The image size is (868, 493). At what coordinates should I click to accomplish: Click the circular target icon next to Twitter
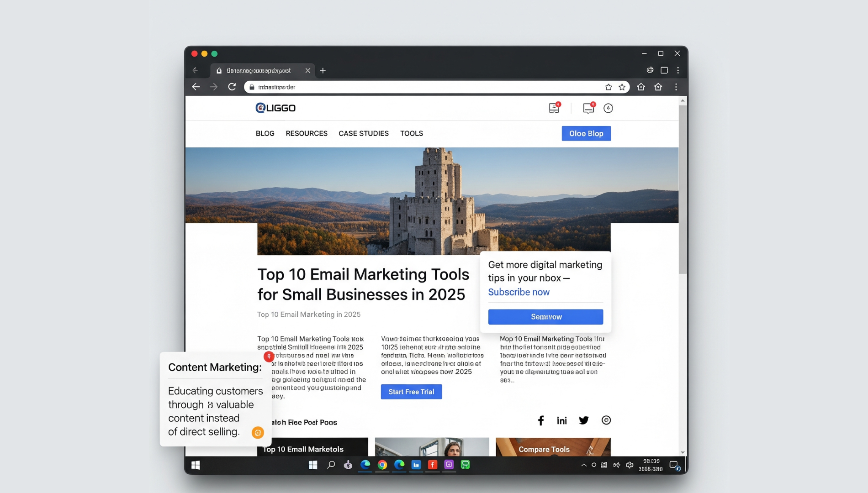606,420
